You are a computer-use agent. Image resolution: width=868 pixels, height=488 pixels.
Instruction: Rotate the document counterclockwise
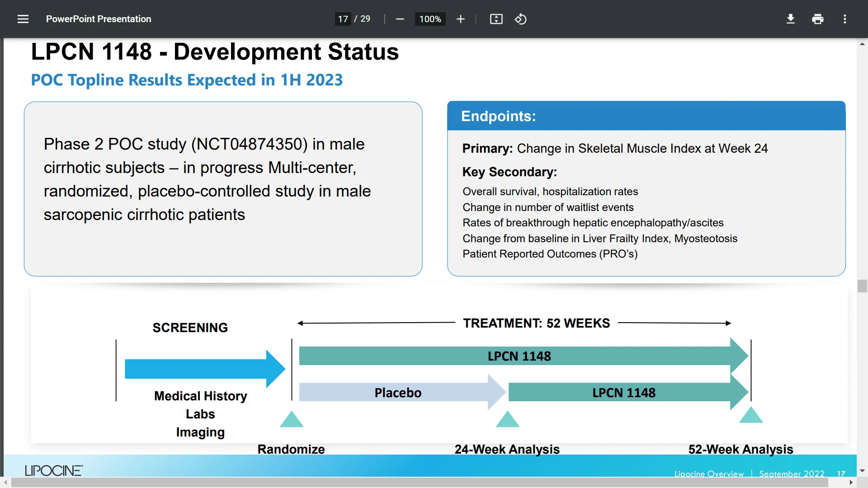click(x=520, y=19)
